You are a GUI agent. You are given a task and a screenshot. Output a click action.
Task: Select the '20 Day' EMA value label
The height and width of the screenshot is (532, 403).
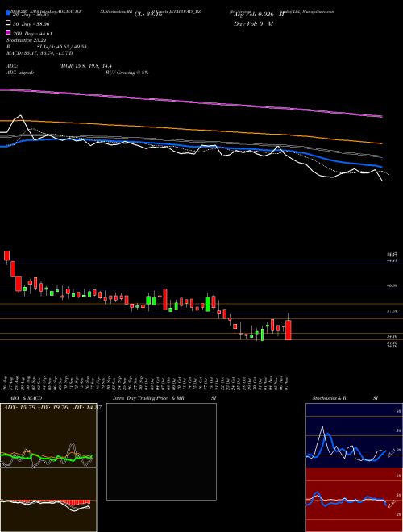pyautogui.click(x=31, y=15)
